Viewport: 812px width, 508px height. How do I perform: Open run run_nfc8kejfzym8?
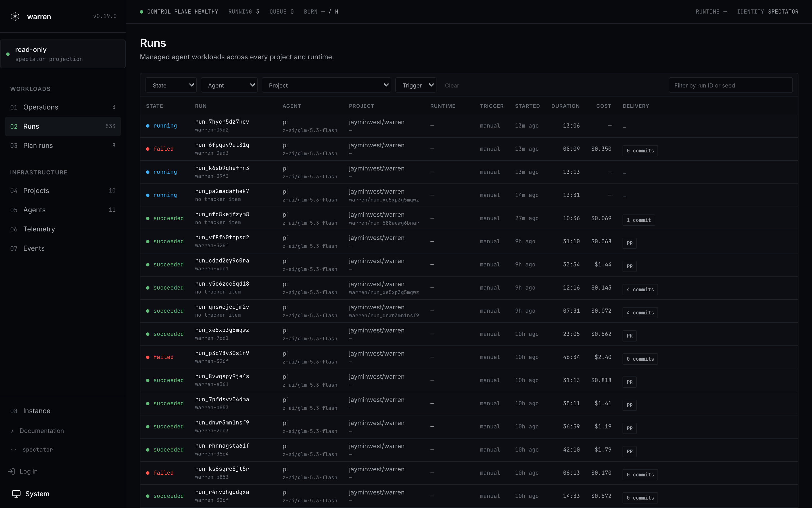222,214
